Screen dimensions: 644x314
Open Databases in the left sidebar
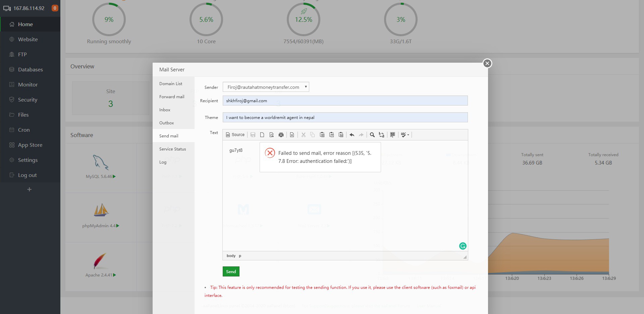(30, 70)
